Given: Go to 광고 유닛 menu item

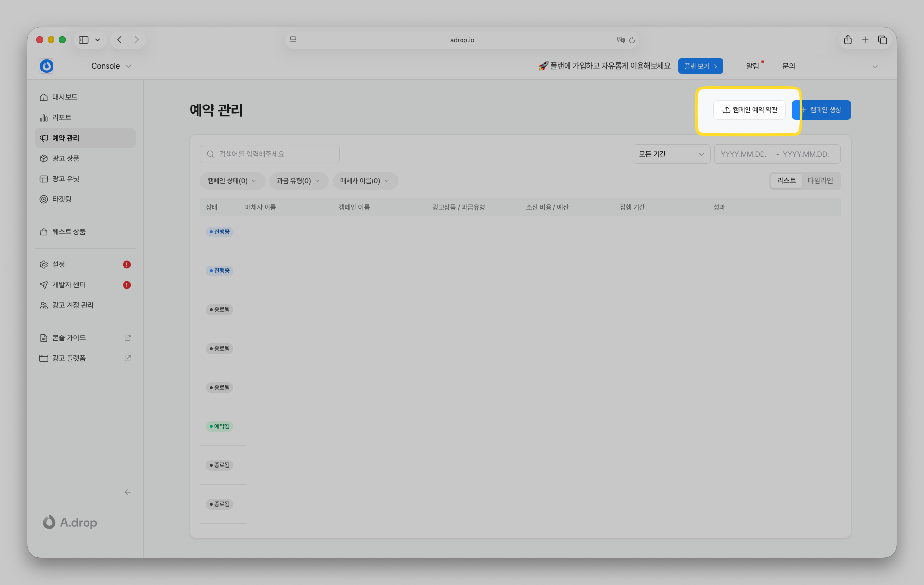Looking at the screenshot, I should (x=66, y=179).
